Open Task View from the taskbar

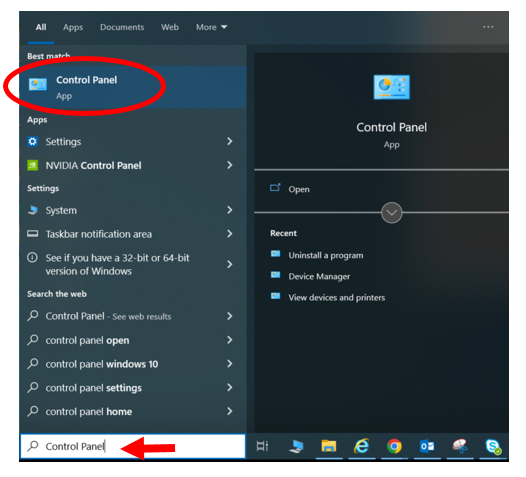(x=262, y=446)
